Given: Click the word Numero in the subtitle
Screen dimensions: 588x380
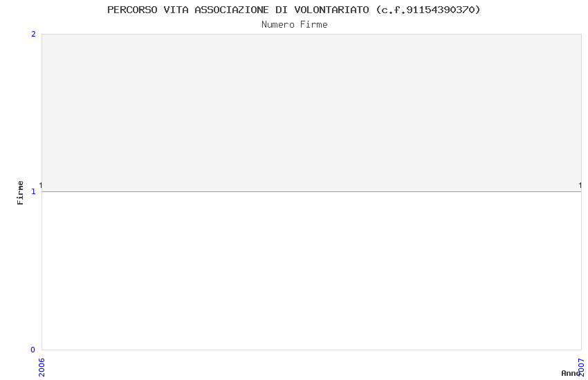Looking at the screenshot, I should pos(278,25).
